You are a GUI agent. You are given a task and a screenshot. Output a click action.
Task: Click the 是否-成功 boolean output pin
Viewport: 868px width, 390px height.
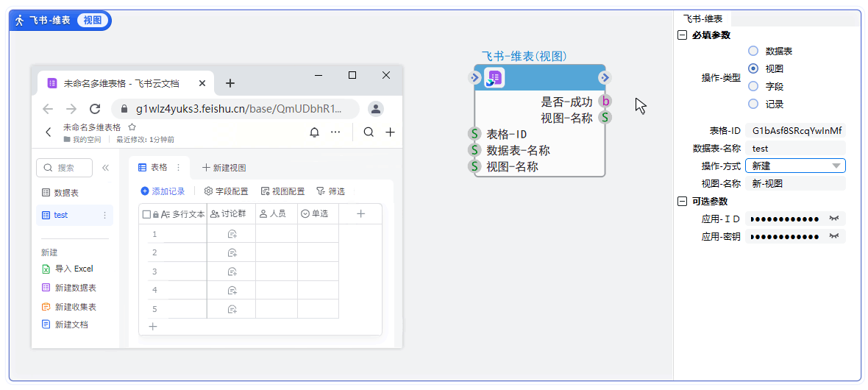click(605, 102)
